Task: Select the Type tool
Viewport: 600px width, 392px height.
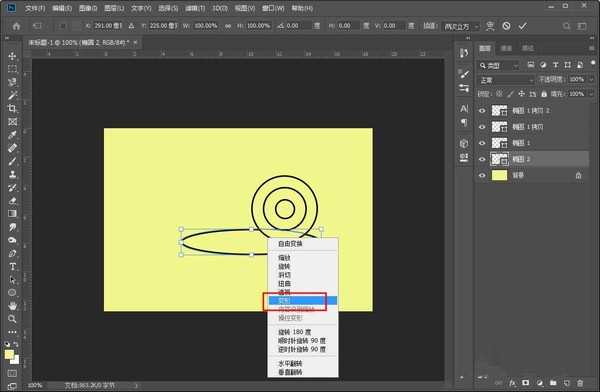Action: click(x=12, y=266)
